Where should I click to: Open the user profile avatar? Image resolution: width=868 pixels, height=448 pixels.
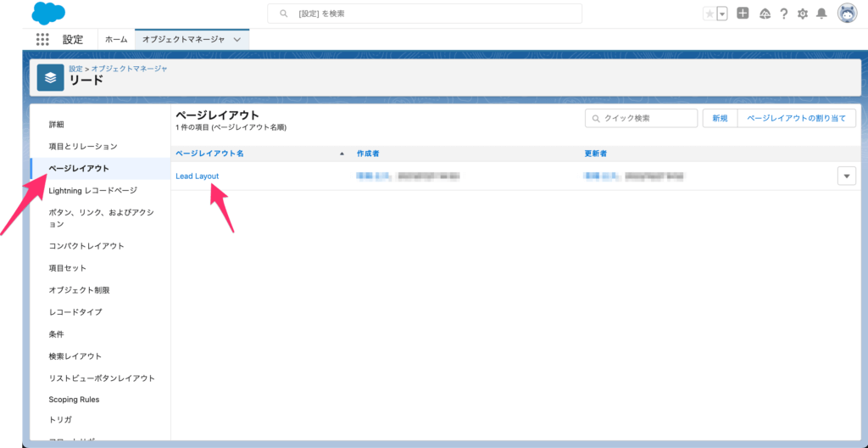pos(847,14)
